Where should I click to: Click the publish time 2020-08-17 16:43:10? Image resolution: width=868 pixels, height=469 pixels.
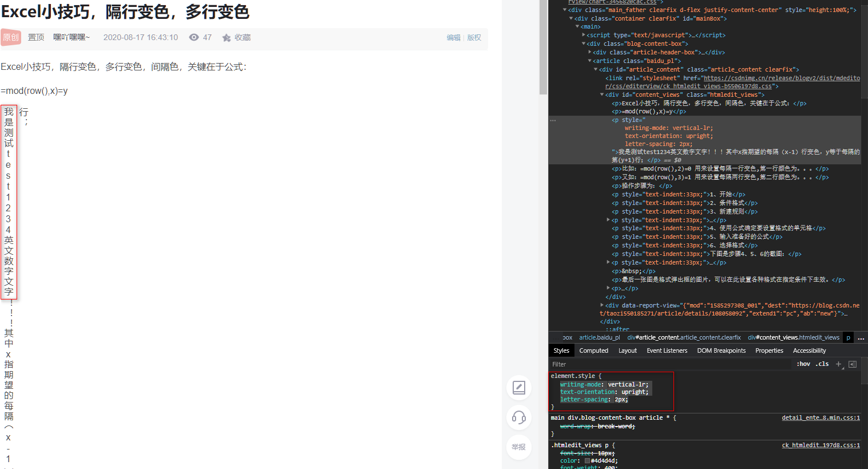click(x=141, y=37)
